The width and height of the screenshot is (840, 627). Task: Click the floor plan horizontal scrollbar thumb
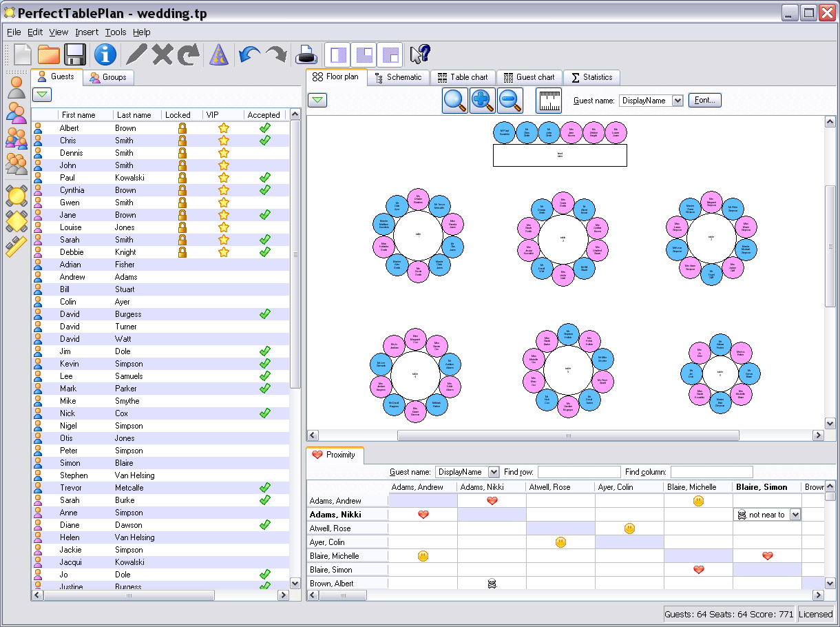coord(568,435)
